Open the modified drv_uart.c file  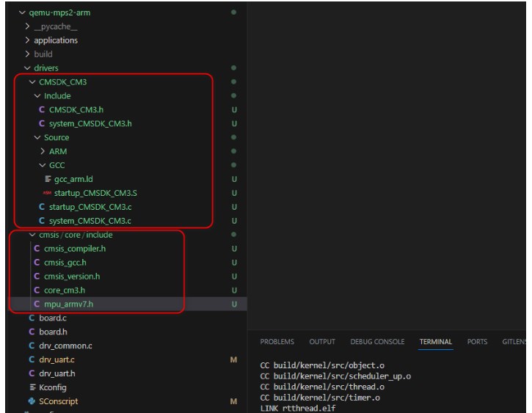click(57, 359)
